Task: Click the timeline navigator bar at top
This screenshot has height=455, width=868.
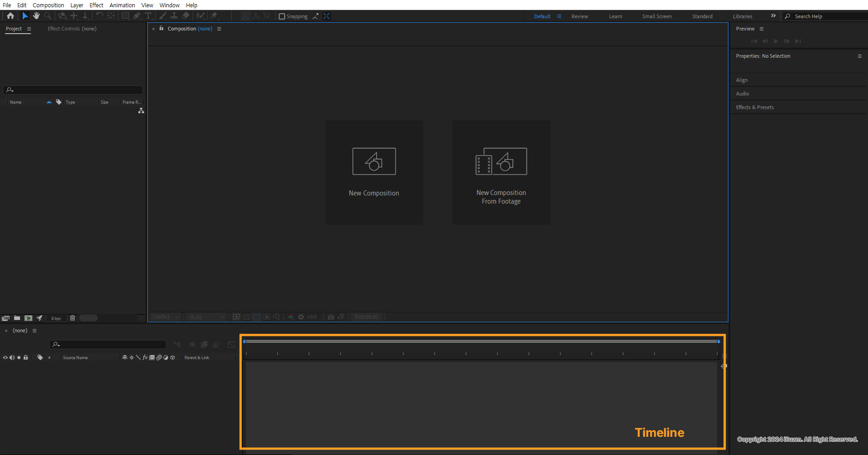Action: point(482,341)
